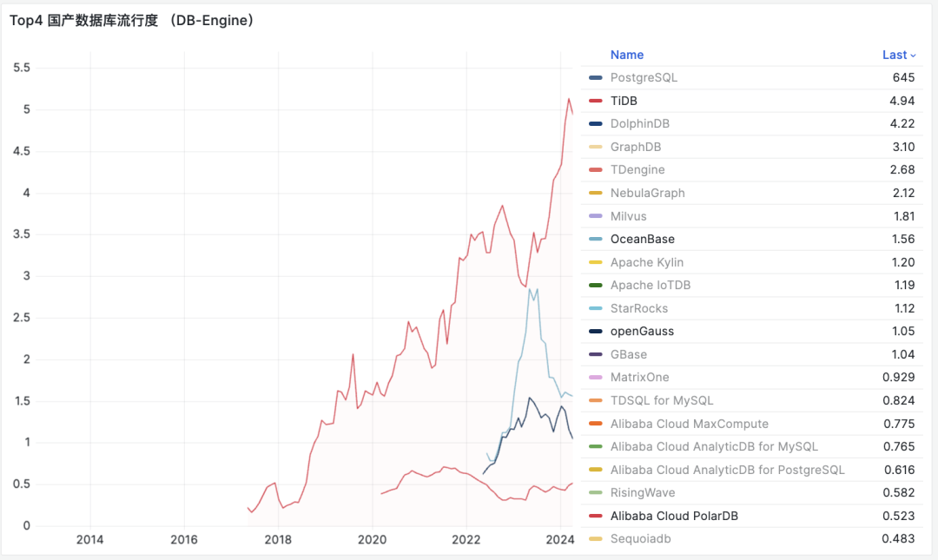Click the TiDB series color swatch
This screenshot has width=938, height=560.
[x=595, y=101]
